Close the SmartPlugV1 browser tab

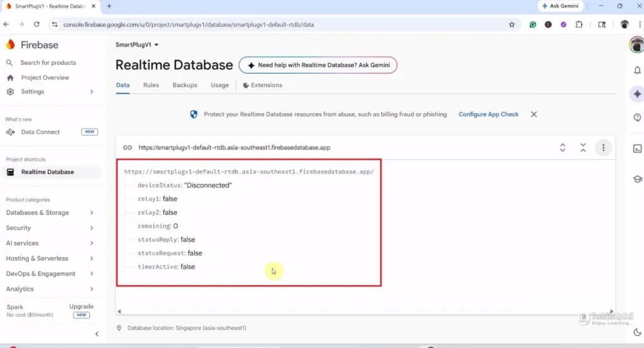[x=93, y=6]
